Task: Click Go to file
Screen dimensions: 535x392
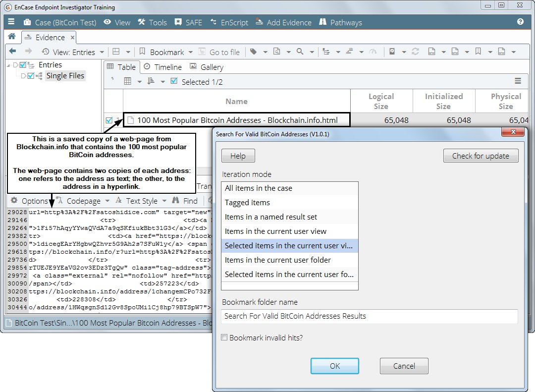Action: pyautogui.click(x=219, y=52)
